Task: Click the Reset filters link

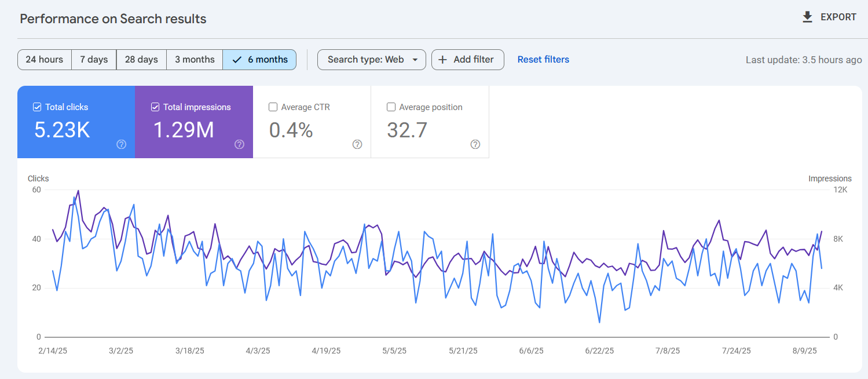Action: click(x=543, y=60)
